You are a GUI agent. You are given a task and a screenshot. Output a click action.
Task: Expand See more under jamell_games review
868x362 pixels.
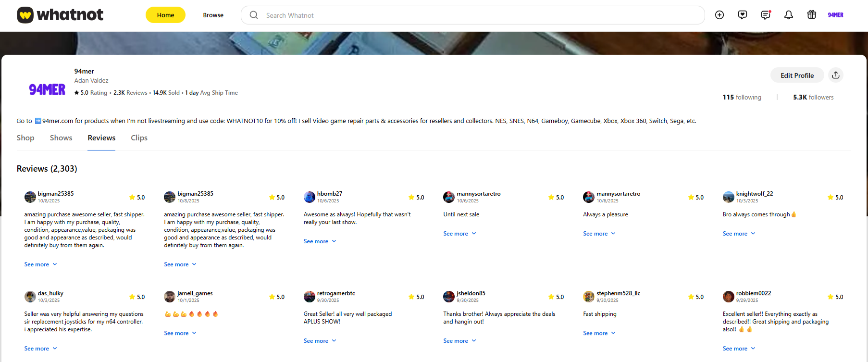[180, 333]
